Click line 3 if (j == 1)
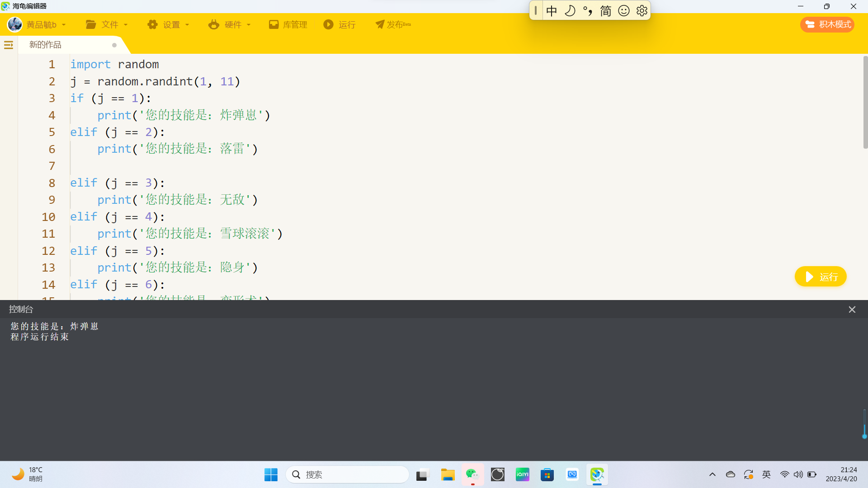 tap(111, 98)
